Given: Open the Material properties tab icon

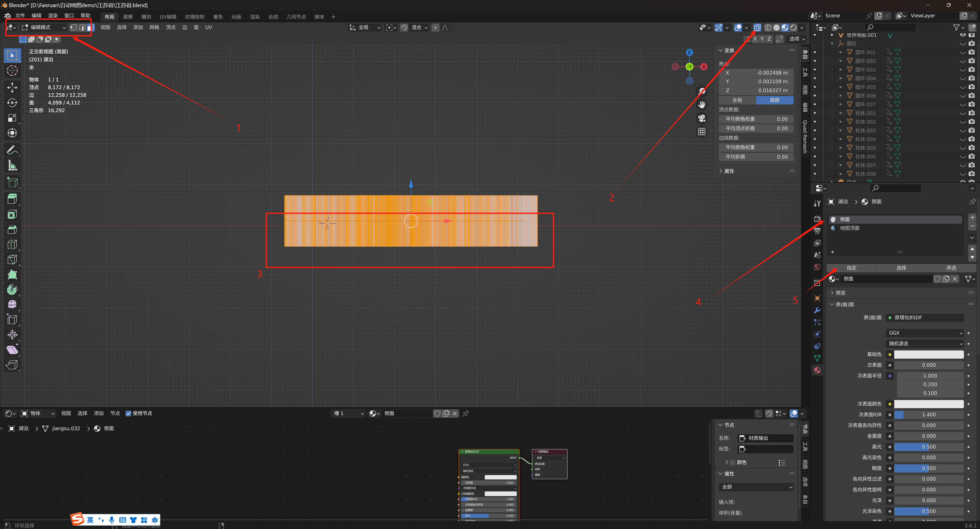Looking at the screenshot, I should coord(817,370).
